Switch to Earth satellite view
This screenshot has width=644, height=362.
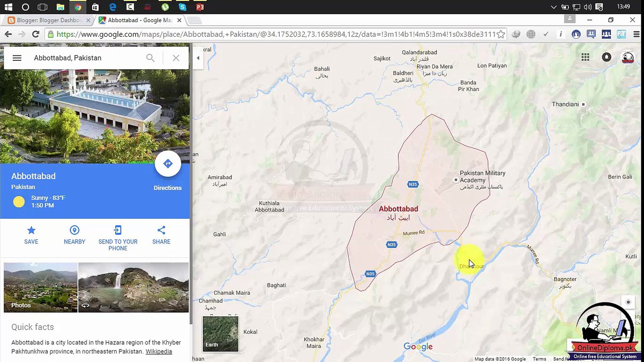pos(220,333)
